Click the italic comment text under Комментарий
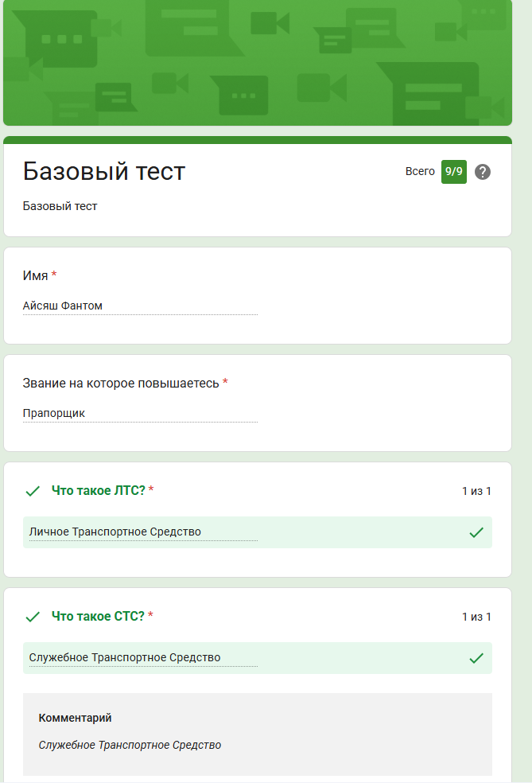 (x=130, y=746)
